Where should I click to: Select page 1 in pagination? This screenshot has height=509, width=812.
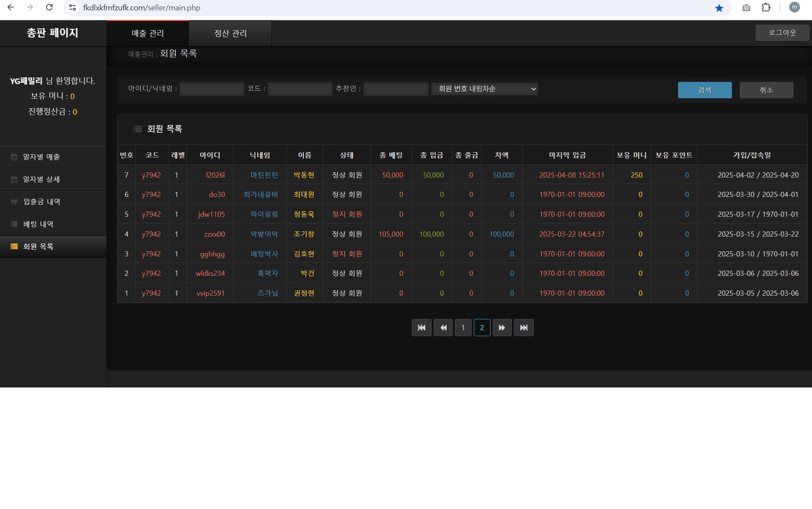click(463, 328)
